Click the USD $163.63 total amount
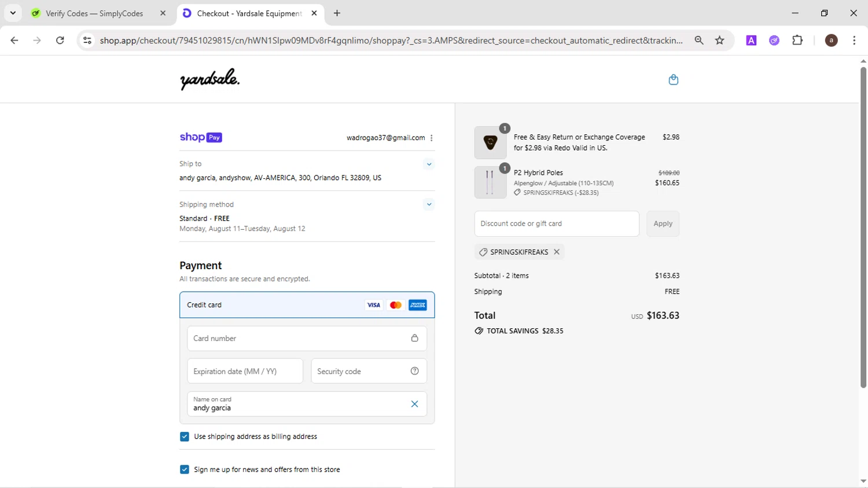 pyautogui.click(x=655, y=315)
